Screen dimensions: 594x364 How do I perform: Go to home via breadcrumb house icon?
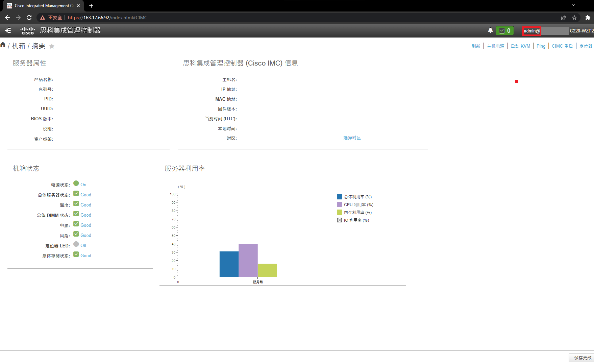(x=3, y=45)
